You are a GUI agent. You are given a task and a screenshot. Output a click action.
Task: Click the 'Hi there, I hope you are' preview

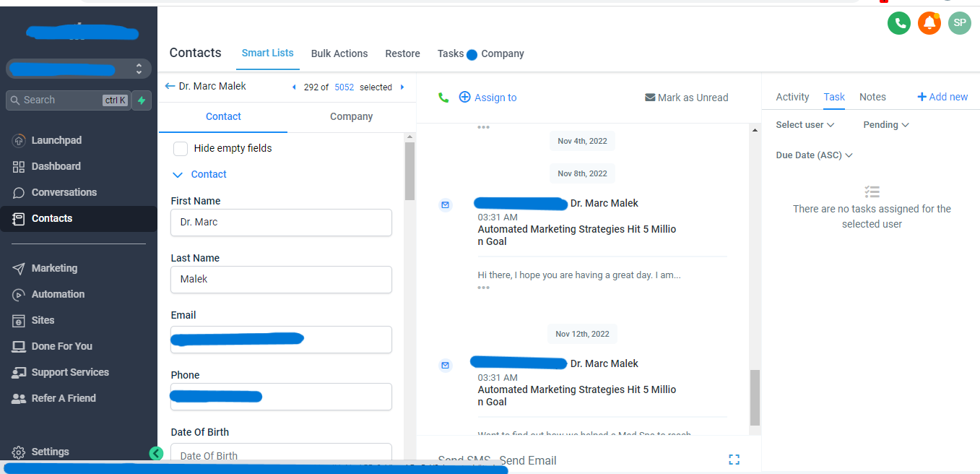coord(579,275)
